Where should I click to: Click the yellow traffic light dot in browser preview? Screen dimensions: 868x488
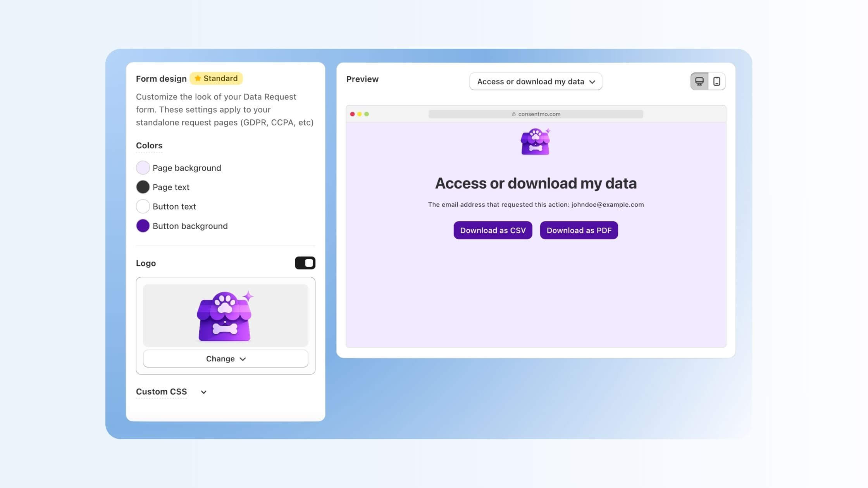(x=359, y=114)
